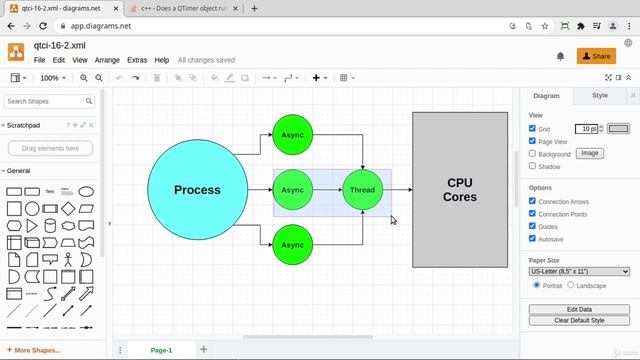The height and width of the screenshot is (360, 640).
Task: Toggle the shadow toolbar icon
Action: click(x=245, y=78)
